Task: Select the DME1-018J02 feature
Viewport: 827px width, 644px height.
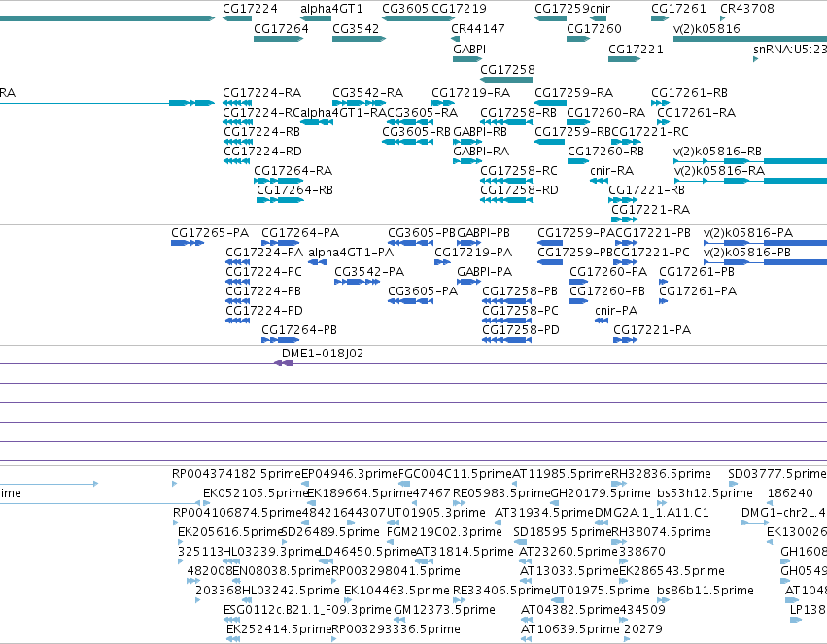Action: click(x=284, y=363)
